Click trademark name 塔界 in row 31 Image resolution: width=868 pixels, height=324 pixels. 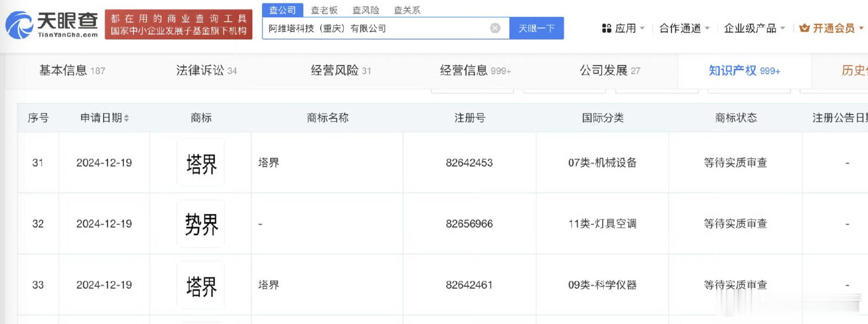(269, 163)
